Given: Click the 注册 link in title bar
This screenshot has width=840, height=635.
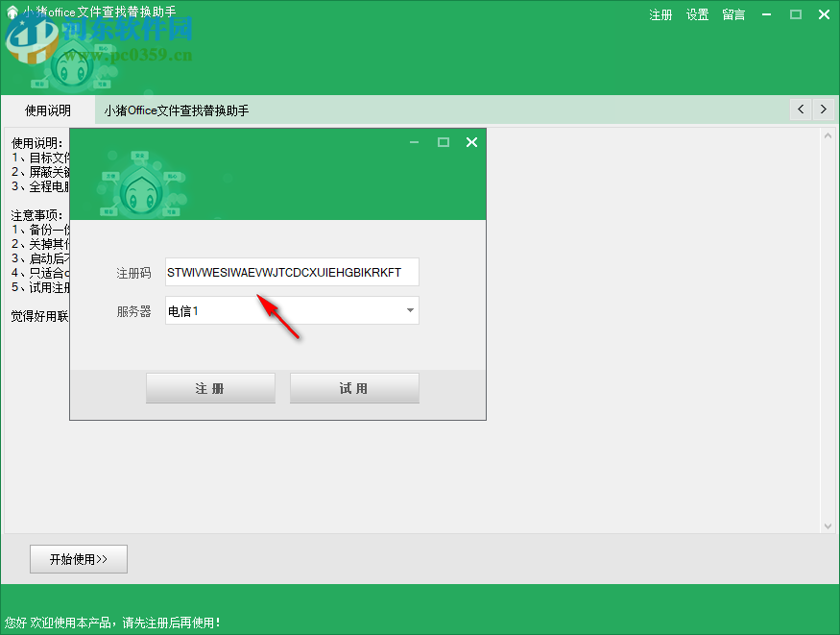Looking at the screenshot, I should coord(660,14).
